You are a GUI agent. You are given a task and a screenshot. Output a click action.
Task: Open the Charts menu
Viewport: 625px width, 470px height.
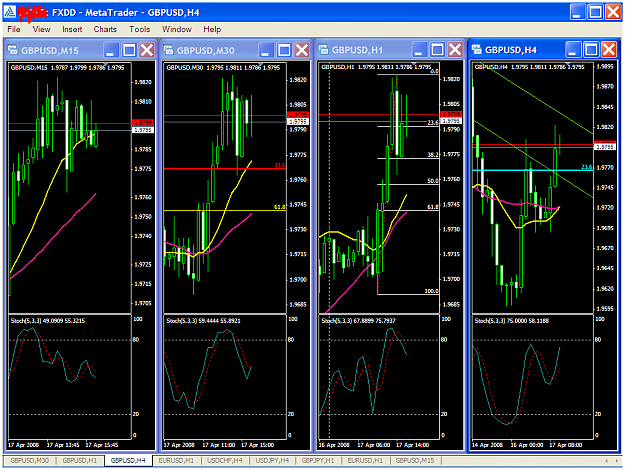click(105, 29)
